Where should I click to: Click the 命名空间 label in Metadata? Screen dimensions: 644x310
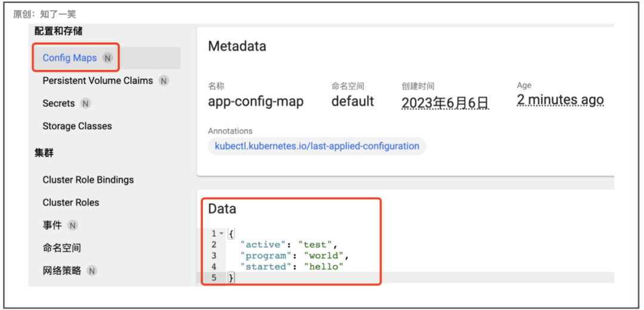tap(348, 86)
